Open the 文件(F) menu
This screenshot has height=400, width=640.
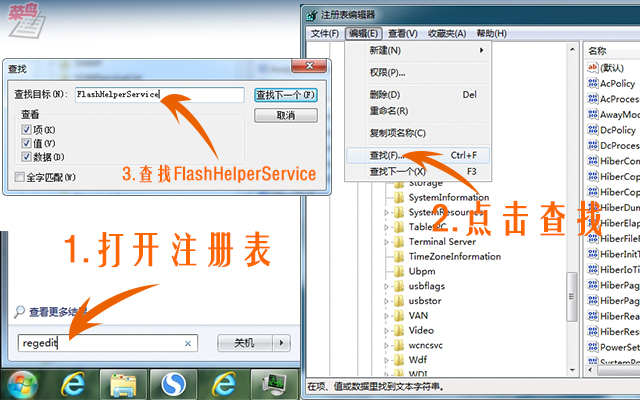325,33
